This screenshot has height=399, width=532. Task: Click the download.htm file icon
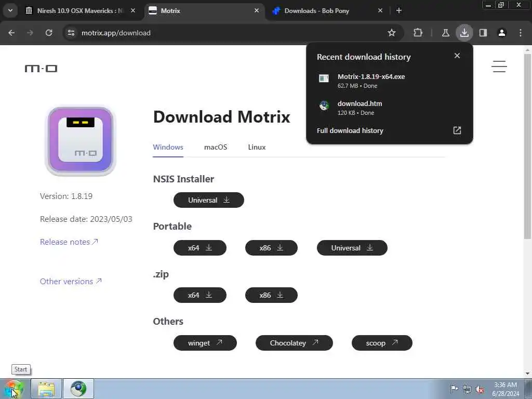click(x=324, y=105)
